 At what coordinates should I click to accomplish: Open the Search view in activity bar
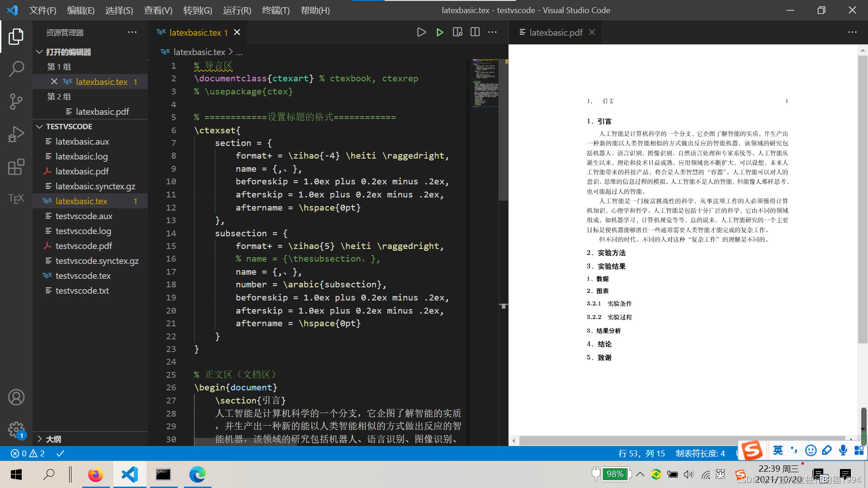[x=16, y=69]
